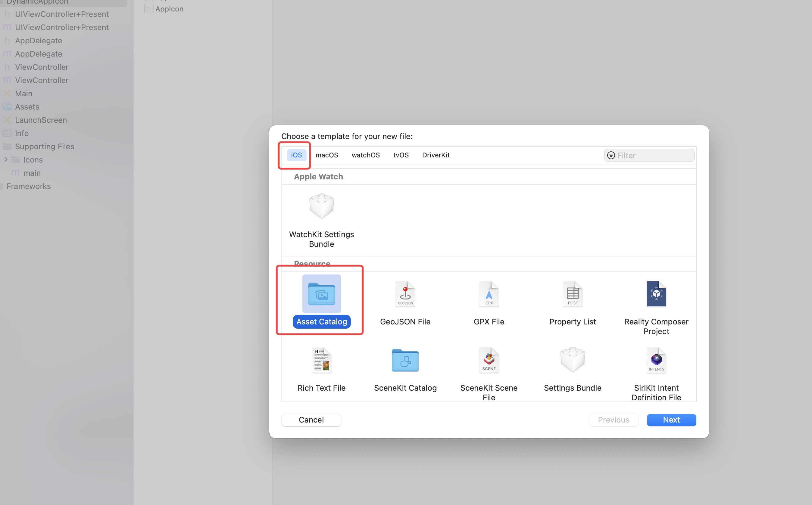Select the Property List template icon

tap(573, 294)
